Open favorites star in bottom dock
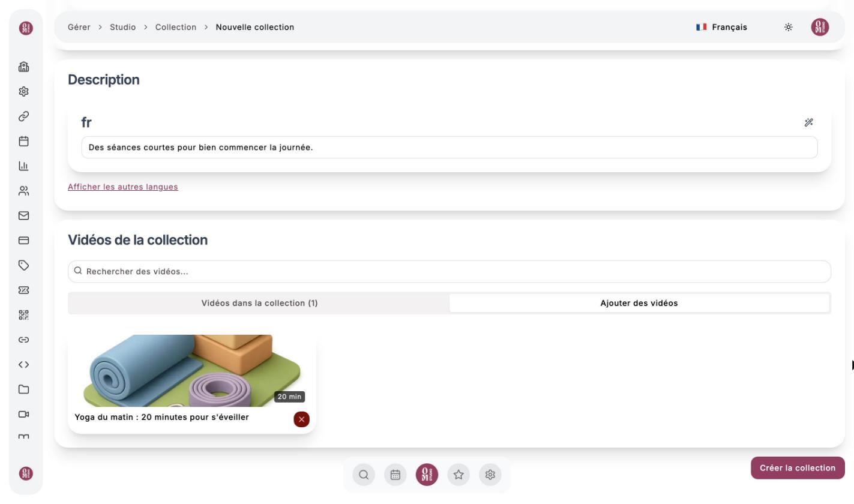This screenshot has height=504, width=854. (459, 475)
